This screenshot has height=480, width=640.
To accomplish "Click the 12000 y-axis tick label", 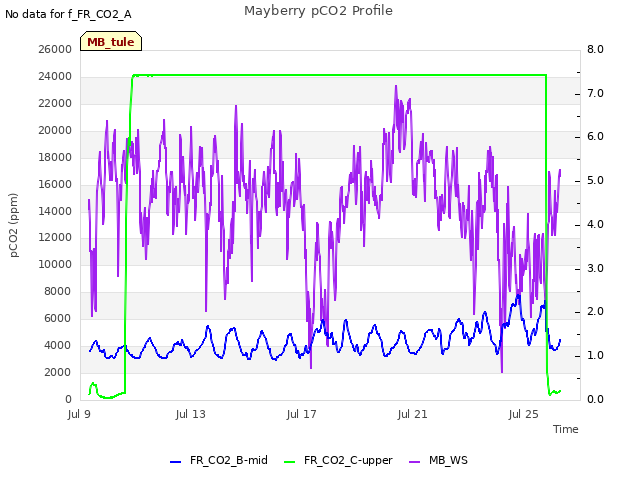I will (x=55, y=238).
